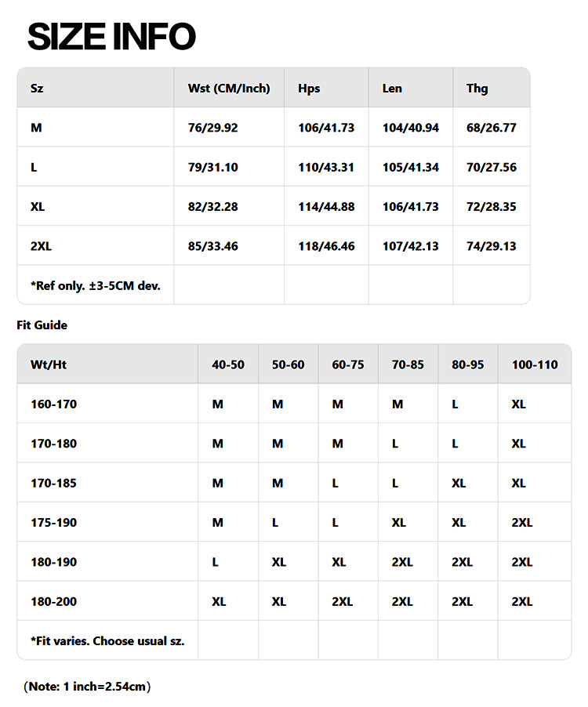Select the 175-190 height row label
Screen dimensions: 588x707
pos(53,522)
